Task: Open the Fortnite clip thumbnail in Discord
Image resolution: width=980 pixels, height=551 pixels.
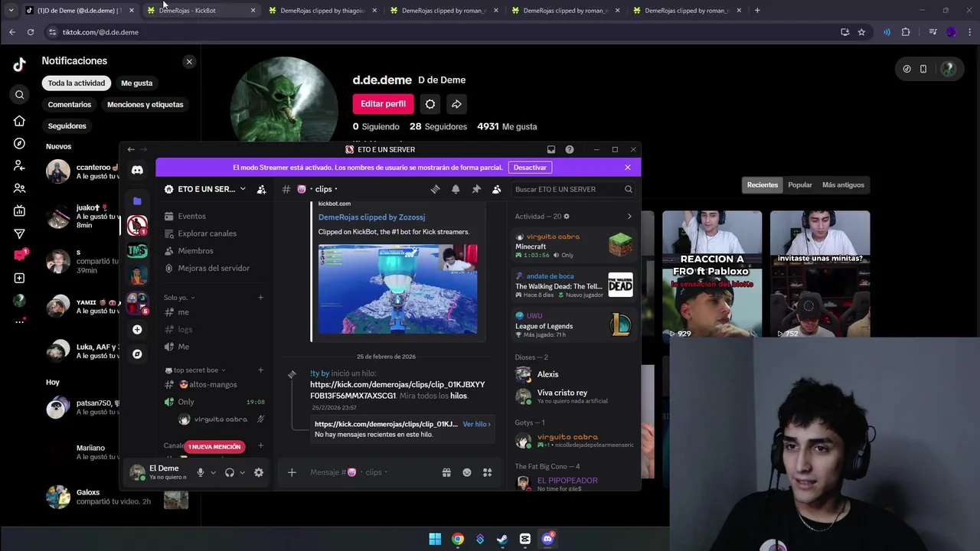Action: 397,289
